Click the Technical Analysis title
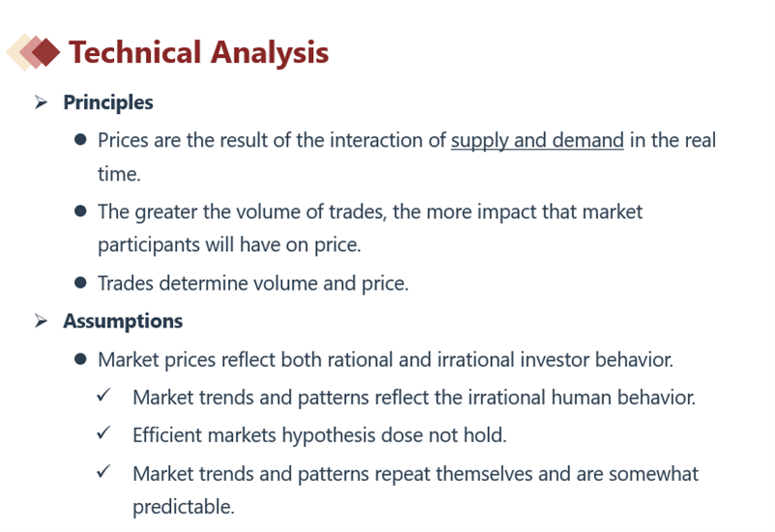 199,52
